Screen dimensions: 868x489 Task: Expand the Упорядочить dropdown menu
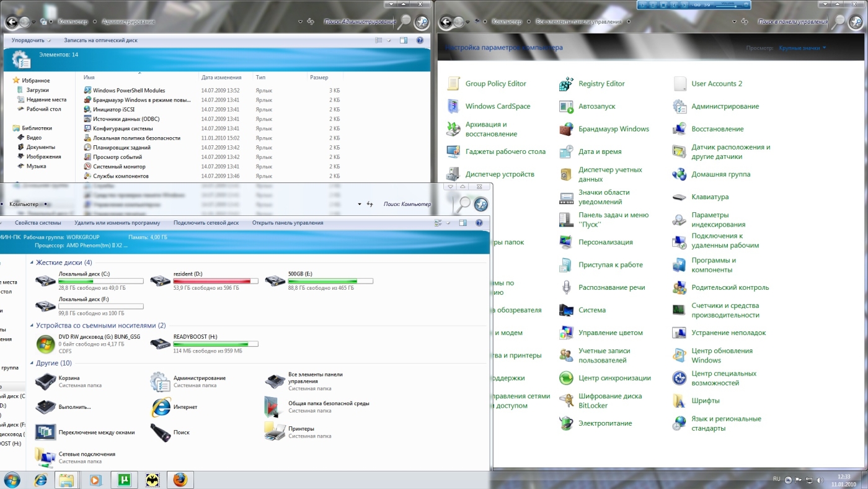(x=30, y=40)
